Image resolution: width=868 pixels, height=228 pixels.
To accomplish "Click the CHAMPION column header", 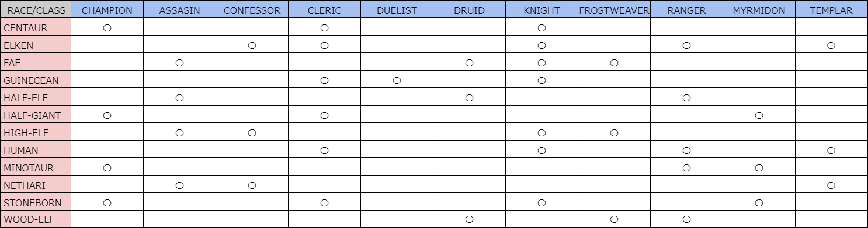I will click(x=107, y=10).
